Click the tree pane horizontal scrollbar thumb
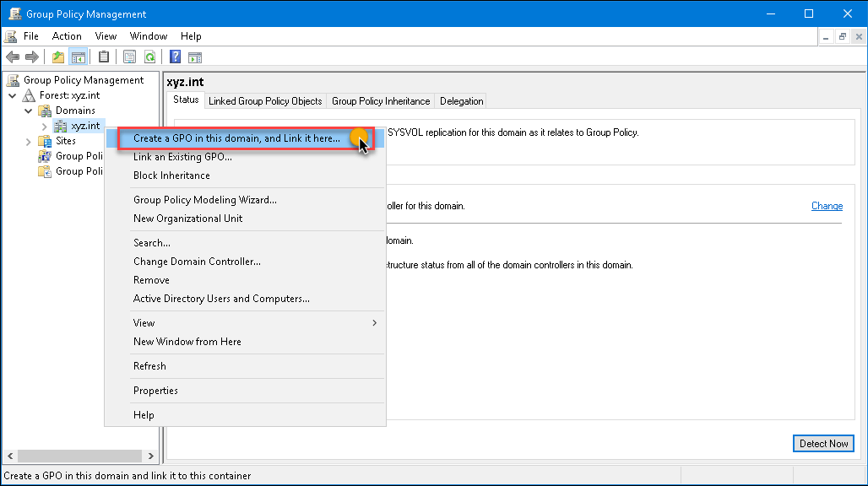Image resolution: width=868 pixels, height=486 pixels. (79, 456)
